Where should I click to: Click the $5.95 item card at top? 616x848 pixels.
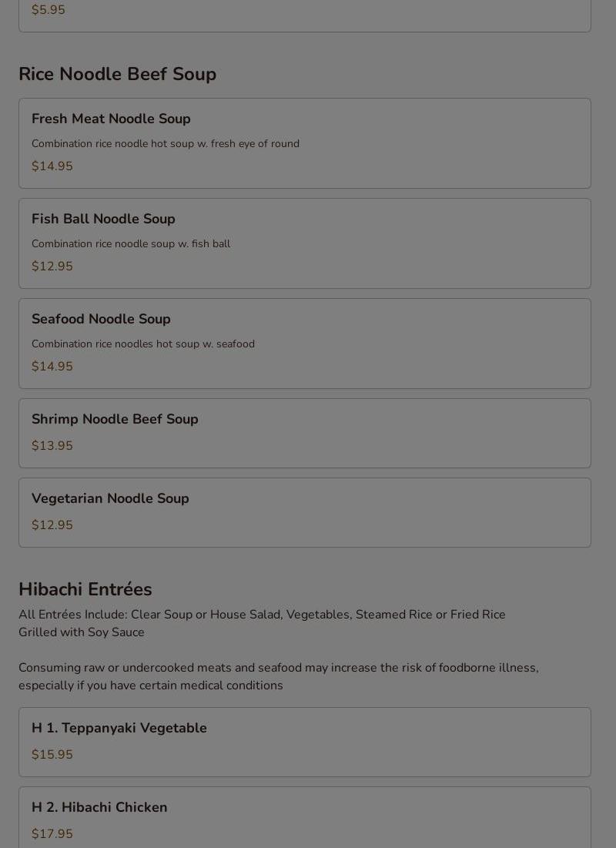[304, 15]
